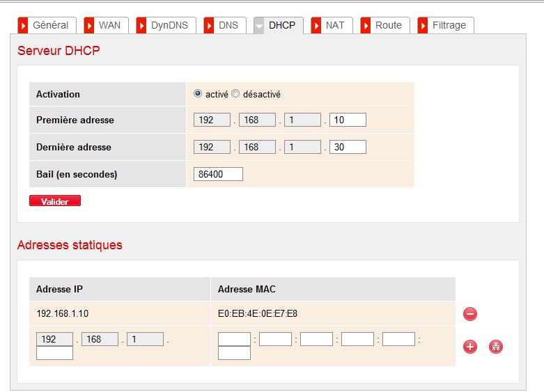This screenshot has height=392, width=544.
Task: Remove static address 192.168.1.10 entry
Action: click(470, 314)
